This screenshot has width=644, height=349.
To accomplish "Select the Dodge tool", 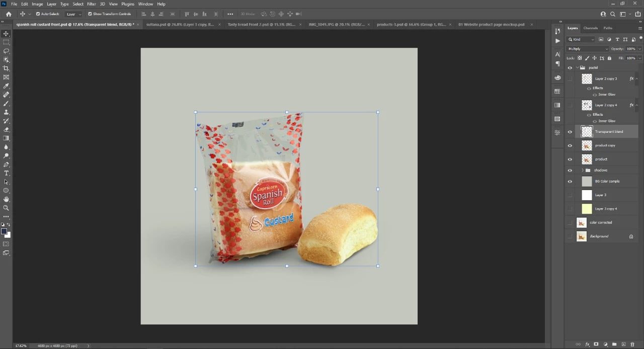I will click(x=6, y=156).
